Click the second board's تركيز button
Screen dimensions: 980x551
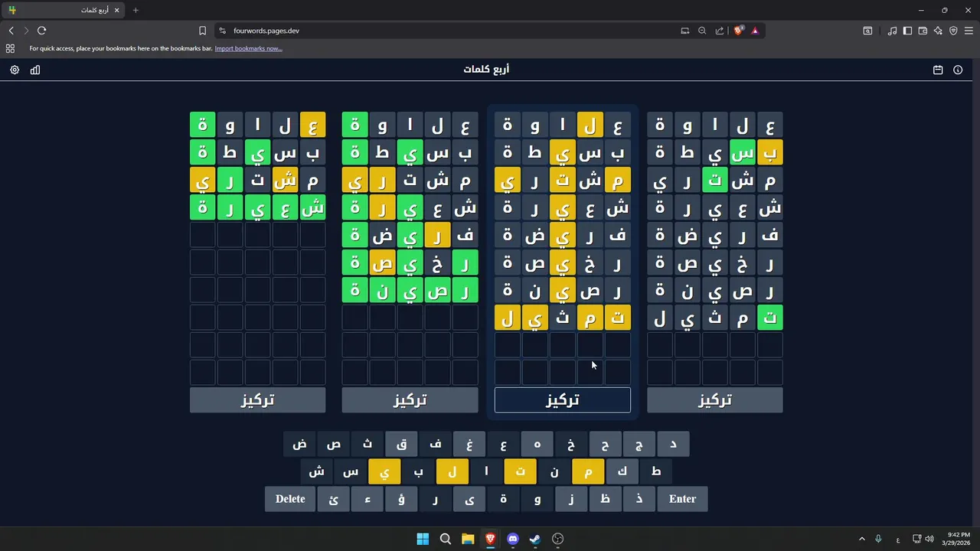pos(410,399)
